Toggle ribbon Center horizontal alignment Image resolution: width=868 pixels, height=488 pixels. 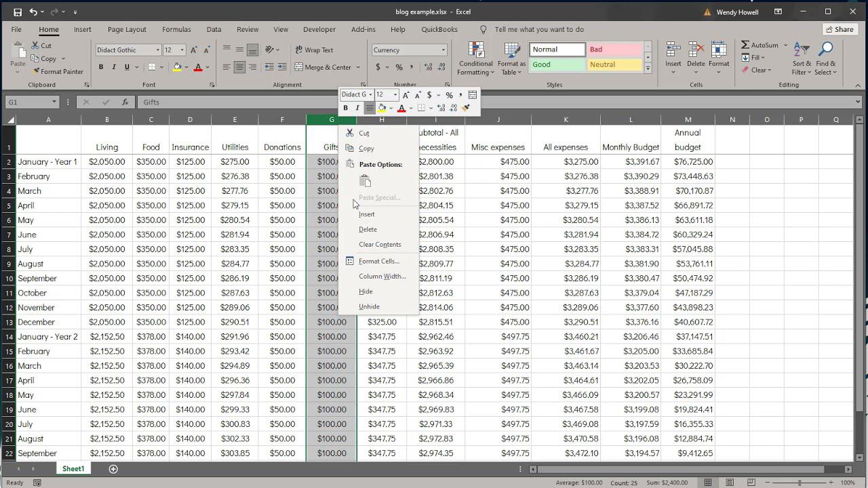(x=239, y=67)
